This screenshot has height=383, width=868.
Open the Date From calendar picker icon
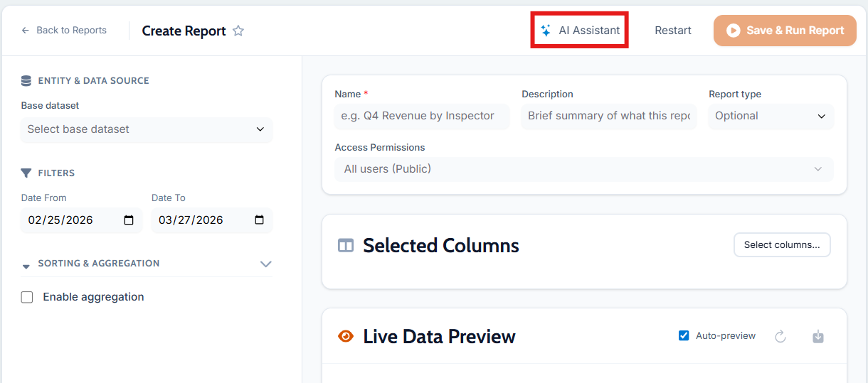129,220
